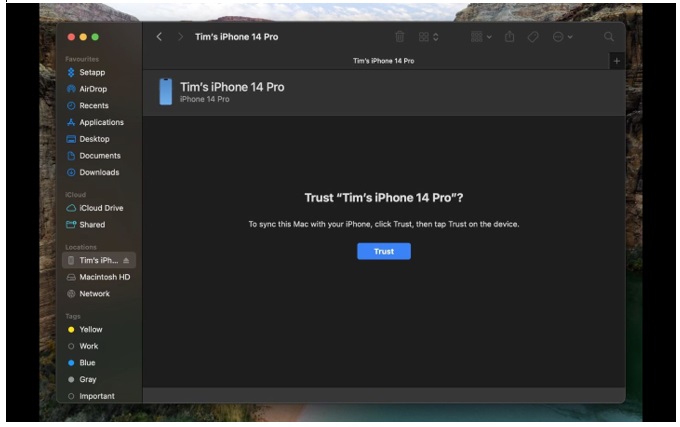Image resolution: width=680 pixels, height=427 pixels.
Task: Open the icon view switcher
Action: click(429, 37)
